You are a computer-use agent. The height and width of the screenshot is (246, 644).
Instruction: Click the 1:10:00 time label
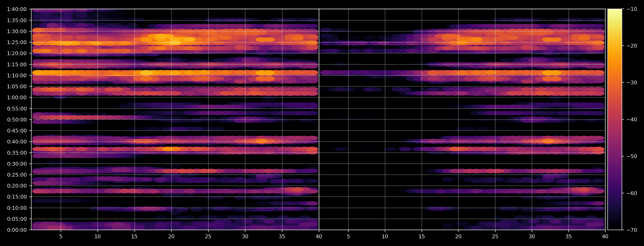click(x=17, y=76)
